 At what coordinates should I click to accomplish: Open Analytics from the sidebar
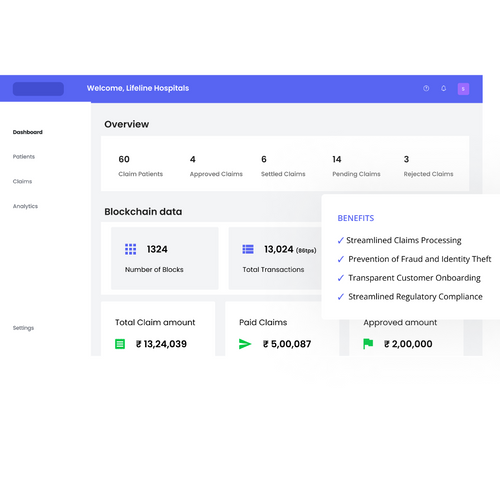(x=25, y=206)
